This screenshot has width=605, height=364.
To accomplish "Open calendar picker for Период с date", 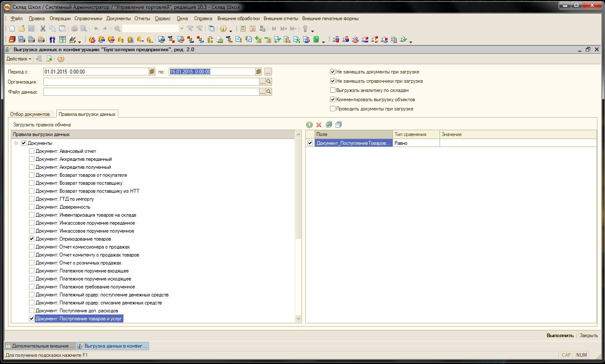I will click(152, 72).
